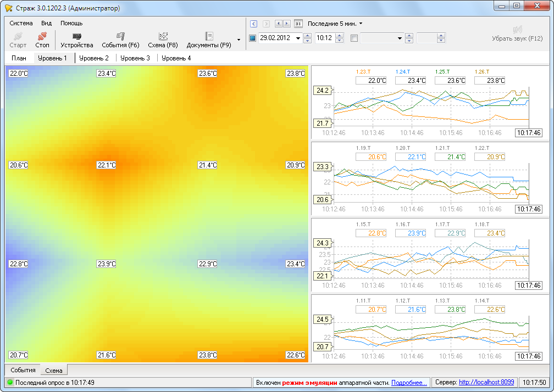Open the Вид menu
This screenshot has width=554, height=392.
[46, 23]
